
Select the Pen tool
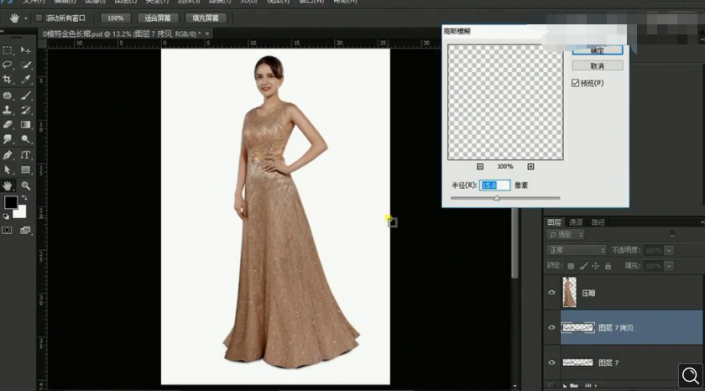click(x=7, y=156)
